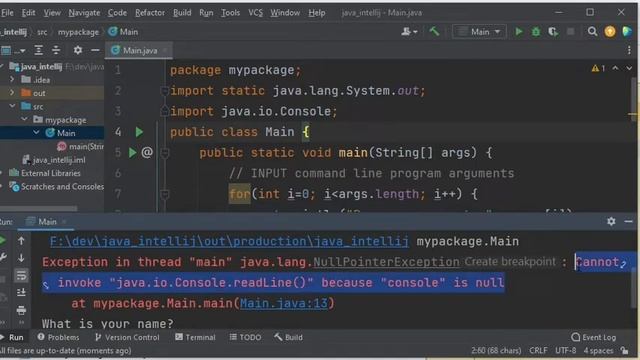Hide the Run tool window
This screenshot has width=640, height=360.
click(628, 221)
